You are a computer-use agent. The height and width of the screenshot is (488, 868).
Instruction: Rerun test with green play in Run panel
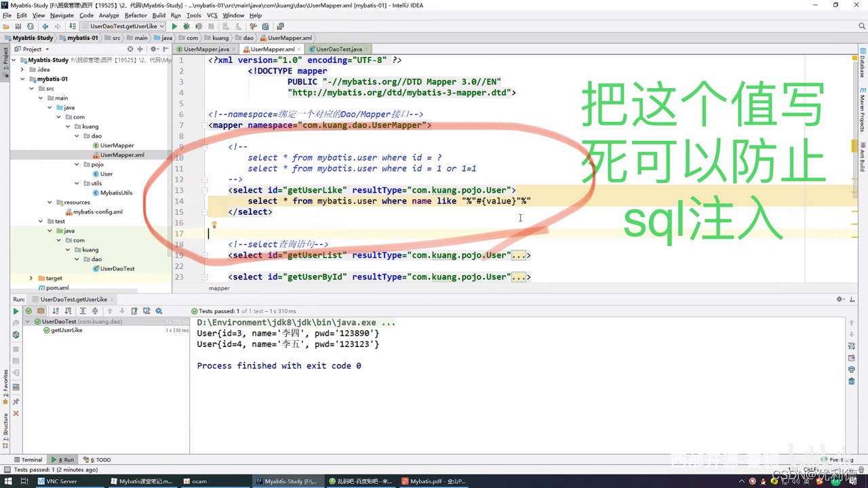pos(16,311)
